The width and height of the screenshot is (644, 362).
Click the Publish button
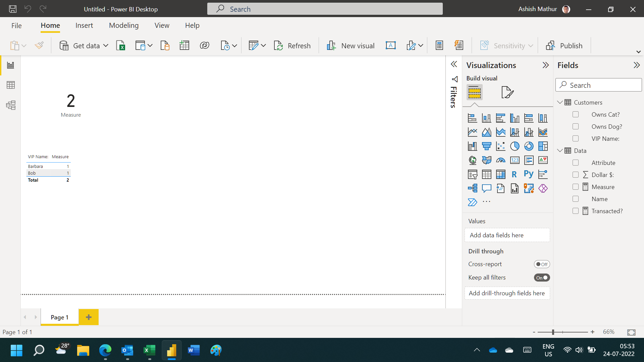click(564, 46)
